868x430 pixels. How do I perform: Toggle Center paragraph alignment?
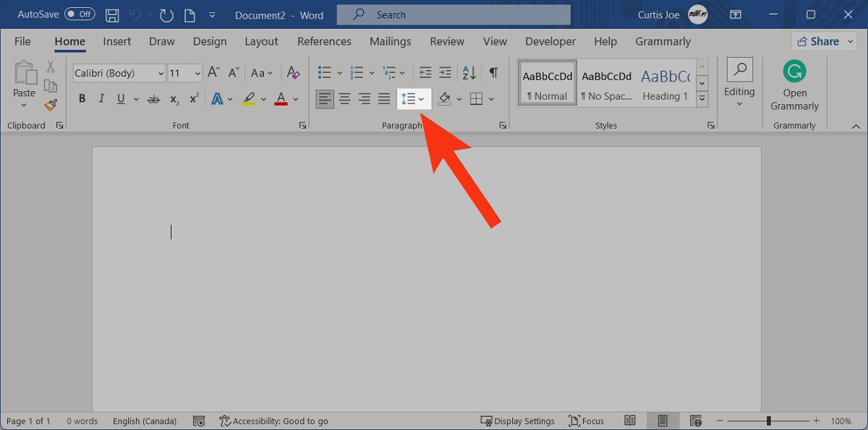tap(345, 99)
